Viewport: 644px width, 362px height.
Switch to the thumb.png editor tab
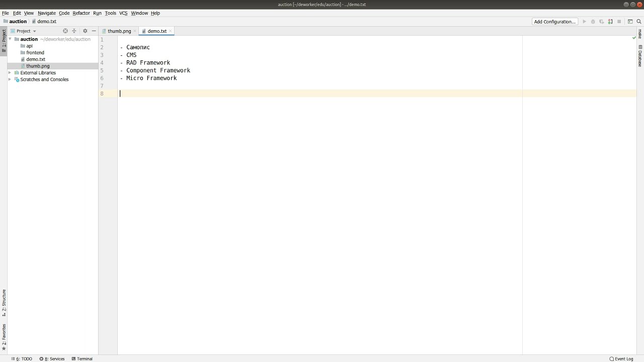[119, 31]
